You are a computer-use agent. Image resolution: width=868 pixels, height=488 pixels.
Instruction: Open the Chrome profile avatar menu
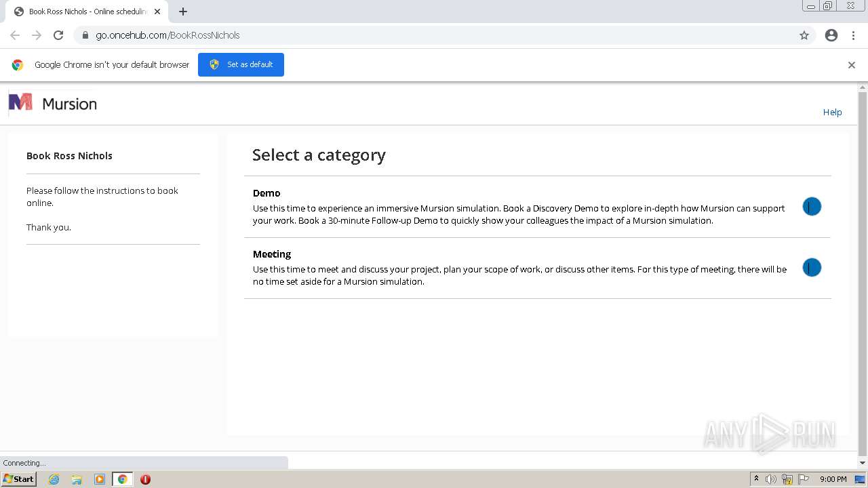click(831, 35)
